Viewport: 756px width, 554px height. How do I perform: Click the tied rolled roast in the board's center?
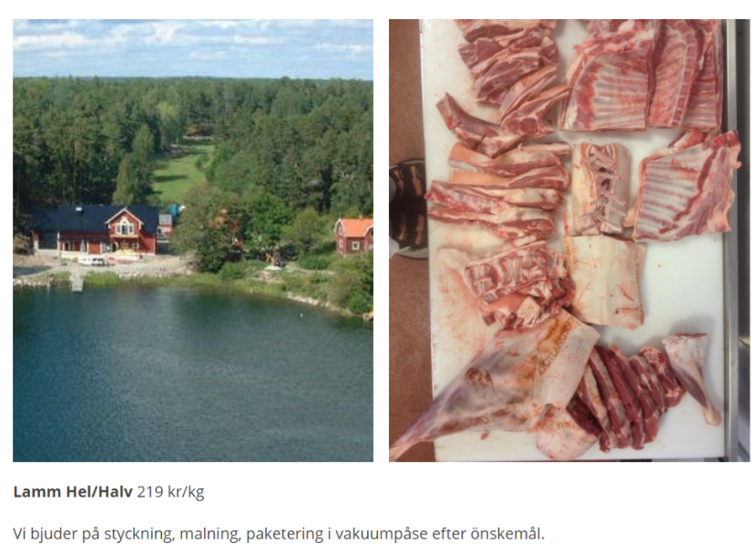pyautogui.click(x=598, y=189)
